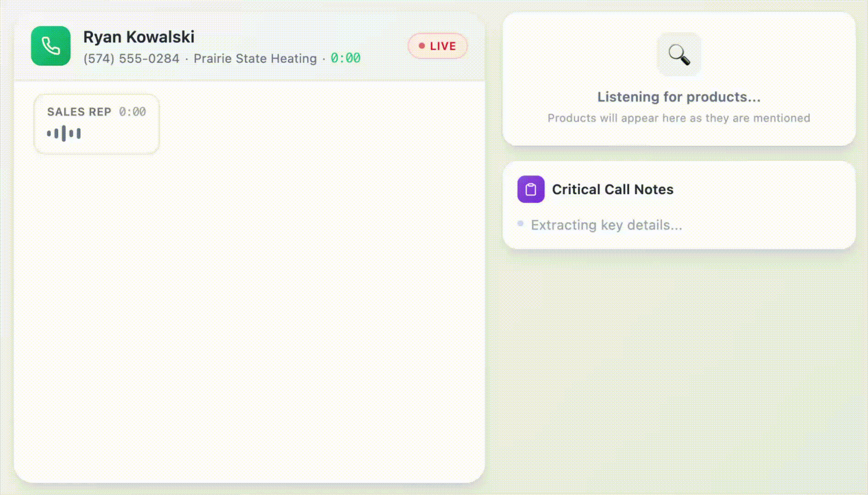Image resolution: width=868 pixels, height=495 pixels.
Task: Click the magnifier tile above Listening for products
Action: 678,54
